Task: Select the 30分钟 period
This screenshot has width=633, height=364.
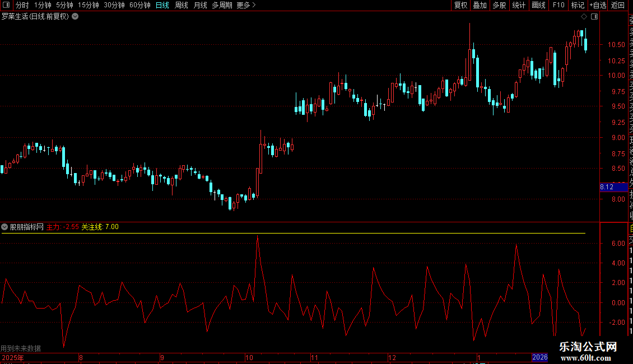Action: (114, 5)
